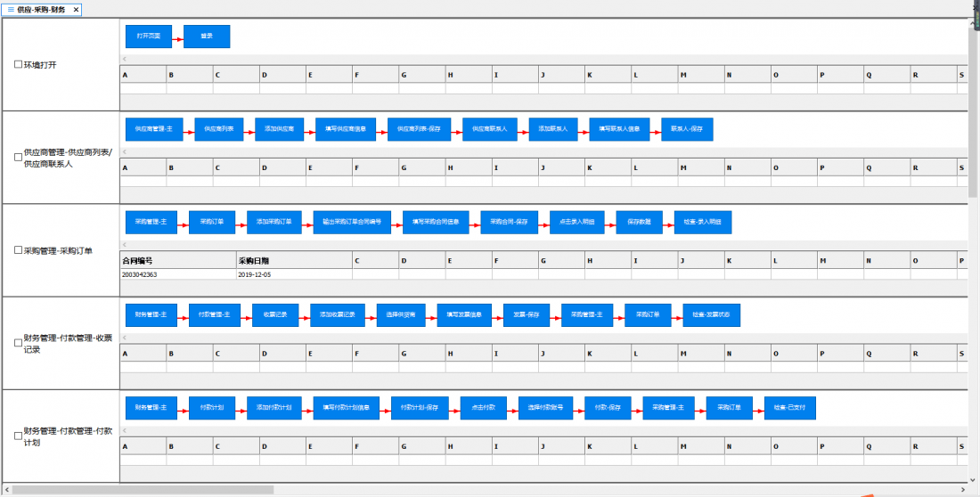980x497 pixels.
Task: Select the 添加供应商 step block
Action: [x=280, y=129]
